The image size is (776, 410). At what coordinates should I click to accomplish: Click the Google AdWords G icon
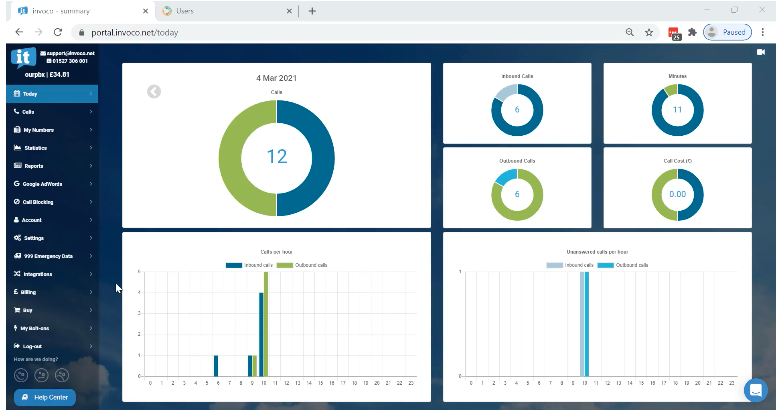pyautogui.click(x=16, y=184)
